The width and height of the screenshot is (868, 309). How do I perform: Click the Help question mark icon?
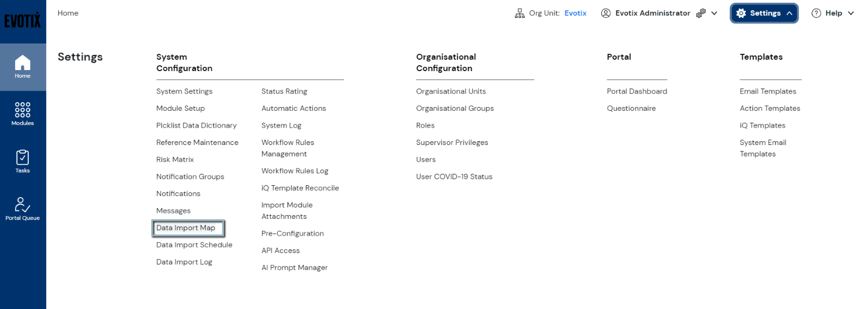tap(816, 14)
